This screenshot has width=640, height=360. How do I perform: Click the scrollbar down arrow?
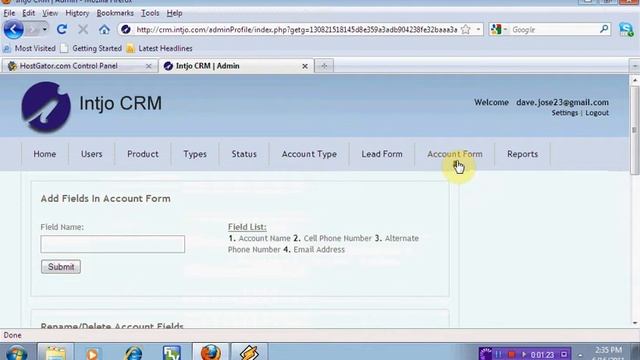(x=634, y=323)
